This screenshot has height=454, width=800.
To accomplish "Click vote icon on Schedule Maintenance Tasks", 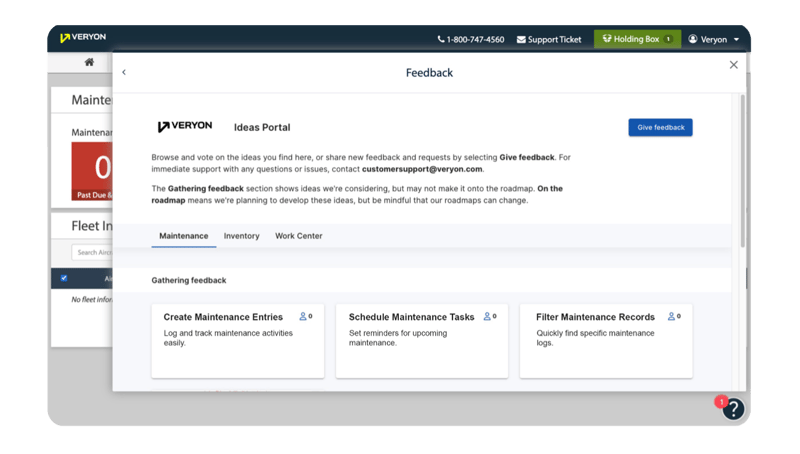I will [487, 317].
